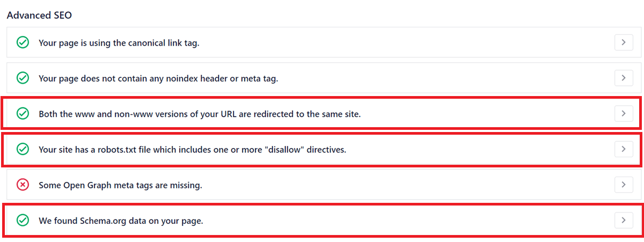Image resolution: width=644 pixels, height=242 pixels.
Task: Click the "does not contain any noindex header" text
Action: click(x=158, y=78)
